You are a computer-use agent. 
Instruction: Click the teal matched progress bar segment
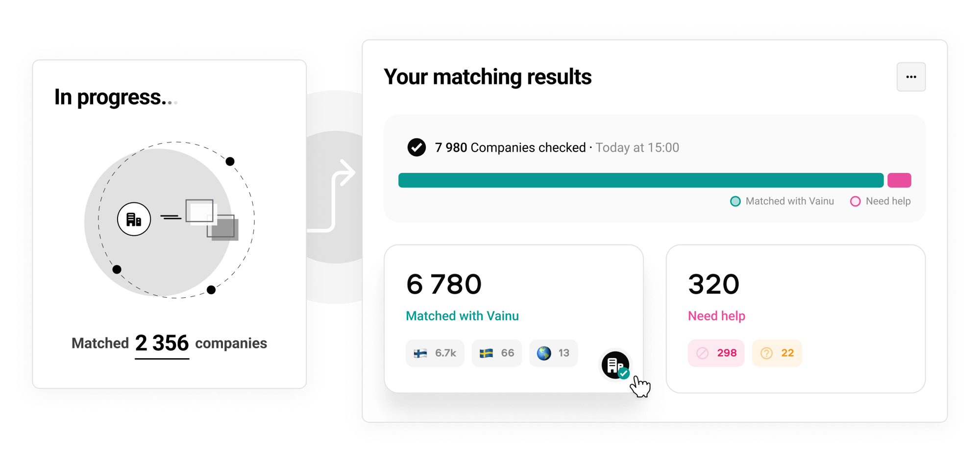click(640, 180)
